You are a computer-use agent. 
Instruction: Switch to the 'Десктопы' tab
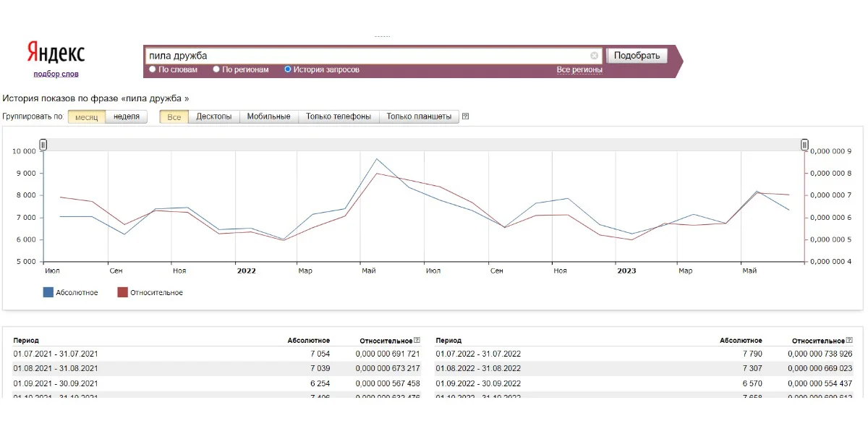(x=213, y=116)
